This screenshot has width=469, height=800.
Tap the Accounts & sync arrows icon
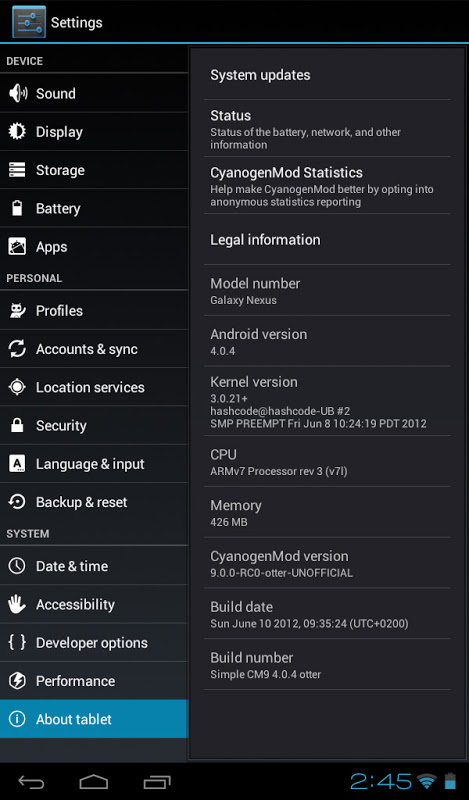coord(17,349)
